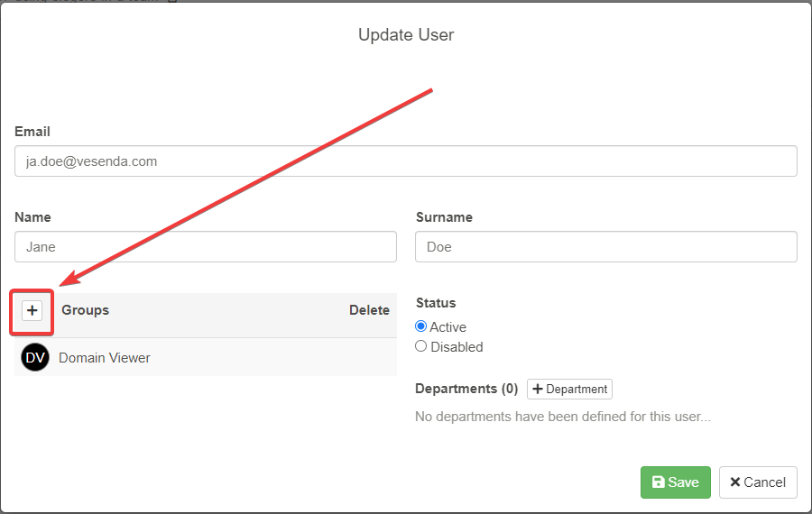Click the plus icon to add a group
This screenshot has height=514, width=812.
click(32, 310)
